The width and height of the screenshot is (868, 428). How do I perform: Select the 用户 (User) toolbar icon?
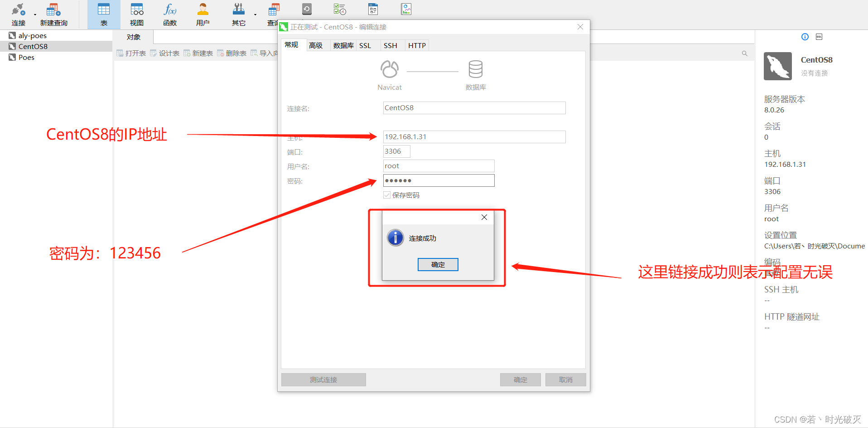(203, 14)
